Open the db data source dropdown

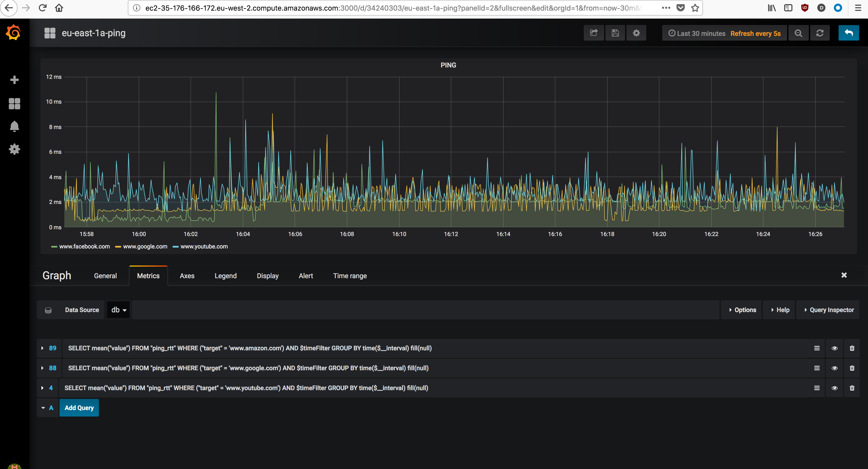tap(118, 310)
